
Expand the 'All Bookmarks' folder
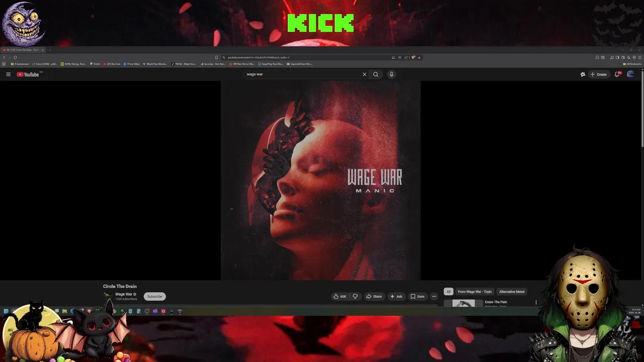click(x=632, y=64)
